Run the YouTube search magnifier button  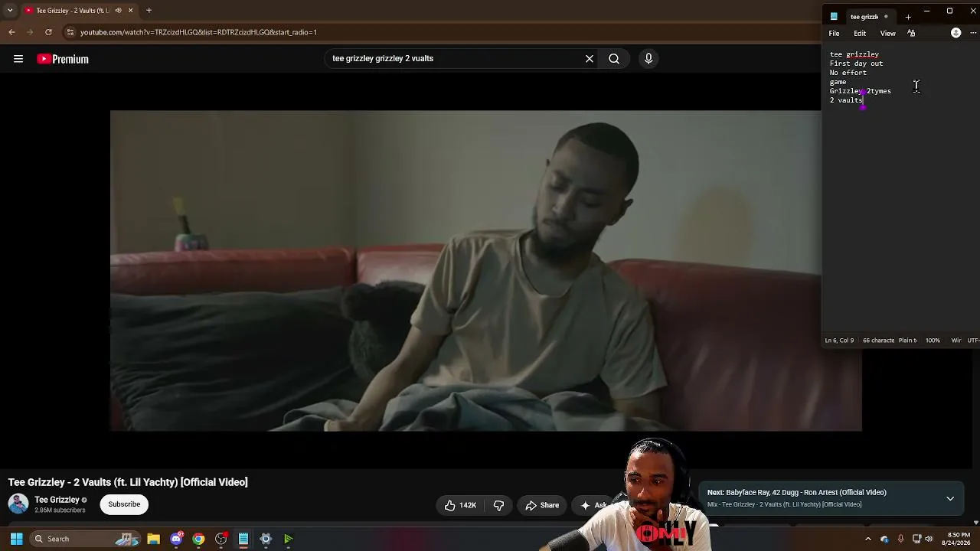614,58
